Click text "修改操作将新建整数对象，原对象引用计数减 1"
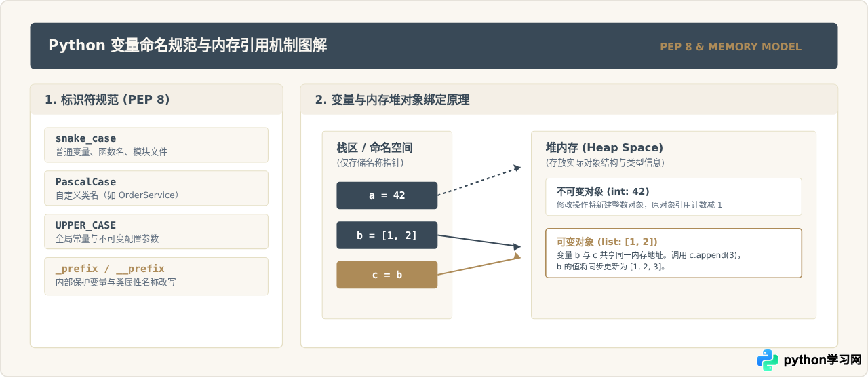 (x=639, y=204)
